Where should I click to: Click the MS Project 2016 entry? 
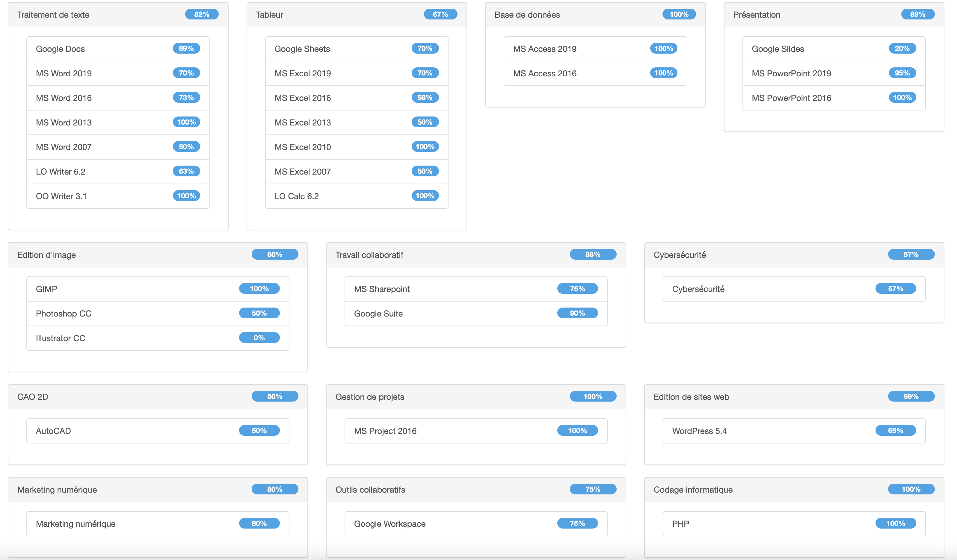[476, 431]
